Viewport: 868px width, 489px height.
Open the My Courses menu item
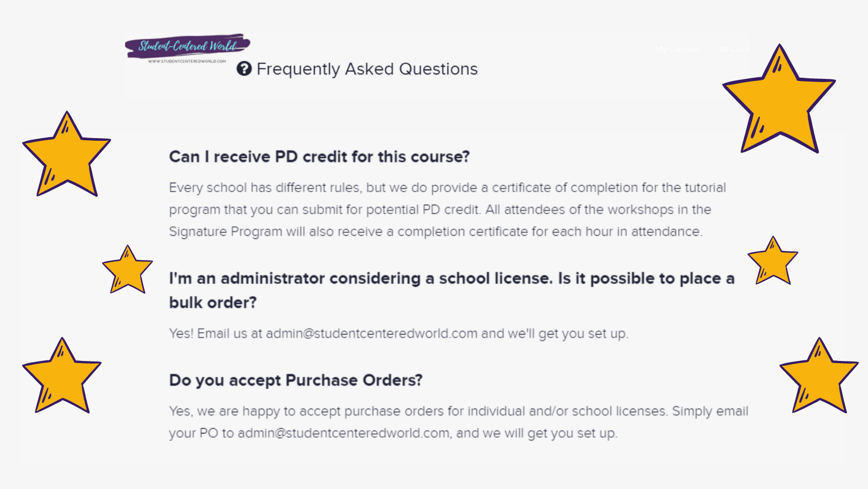(x=678, y=49)
